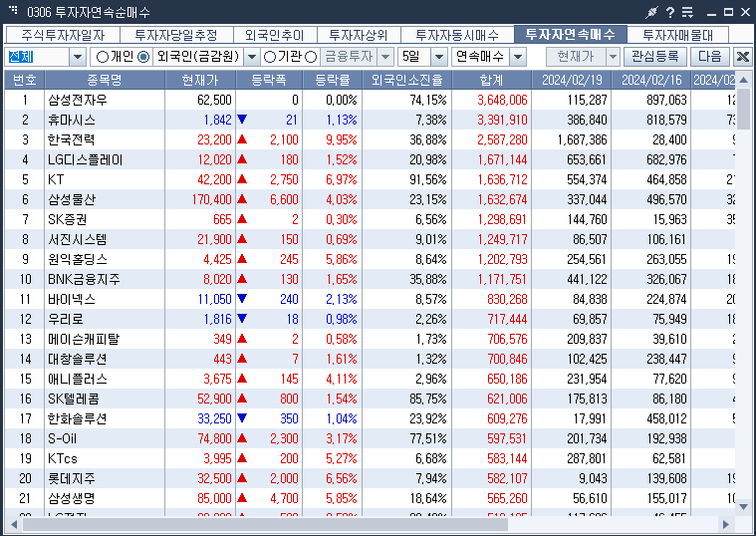Image resolution: width=756 pixels, height=536 pixels.
Task: Click the 2024/02/16 column header
Action: coord(650,80)
